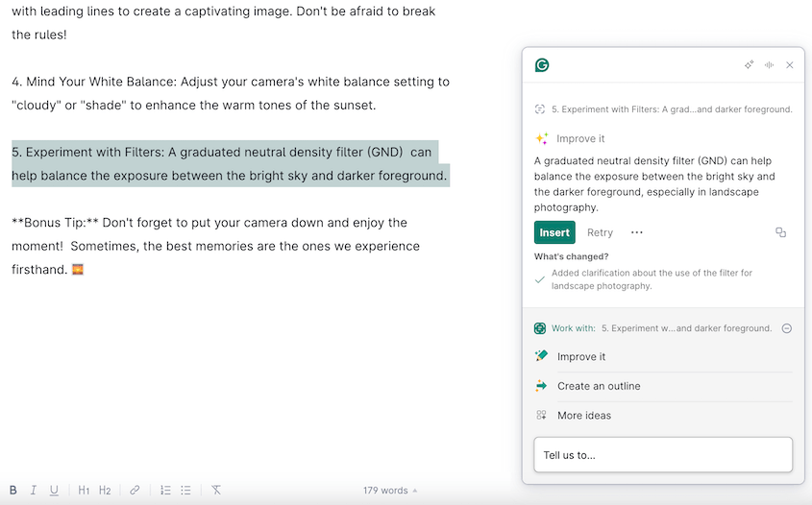The width and height of the screenshot is (812, 505).
Task: Close the Grammarly assistant panel
Action: click(x=789, y=64)
